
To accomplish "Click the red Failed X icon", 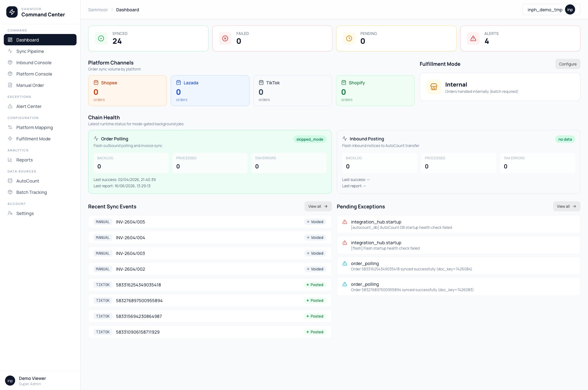I will click(x=225, y=38).
